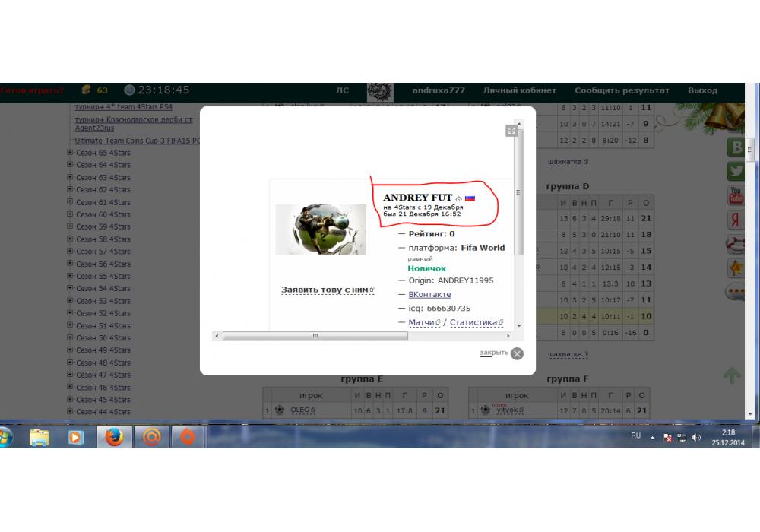Open the VK social sidebar icon

[736, 147]
